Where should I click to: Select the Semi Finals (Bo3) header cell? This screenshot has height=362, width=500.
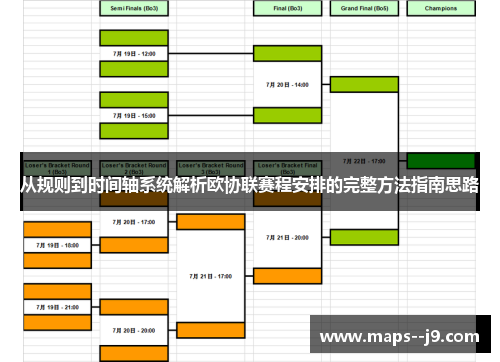134,8
